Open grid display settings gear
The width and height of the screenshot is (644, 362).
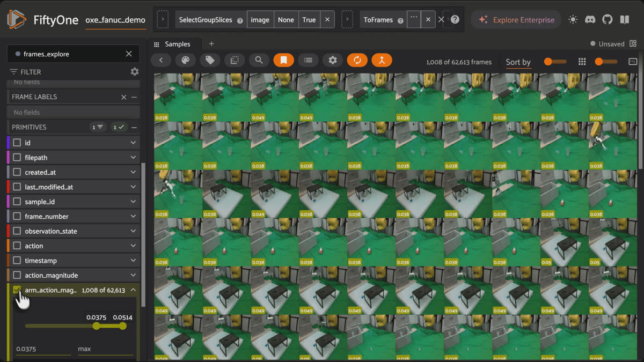(333, 60)
